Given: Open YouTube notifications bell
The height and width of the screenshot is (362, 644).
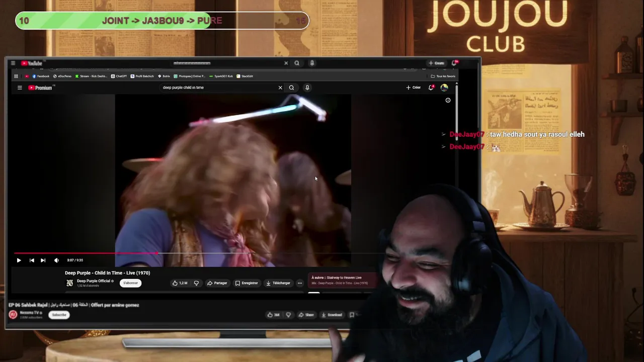Looking at the screenshot, I should click(431, 87).
